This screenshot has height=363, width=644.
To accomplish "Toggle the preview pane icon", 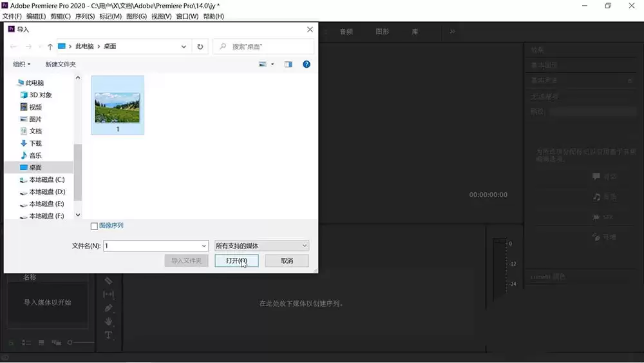I will [289, 64].
